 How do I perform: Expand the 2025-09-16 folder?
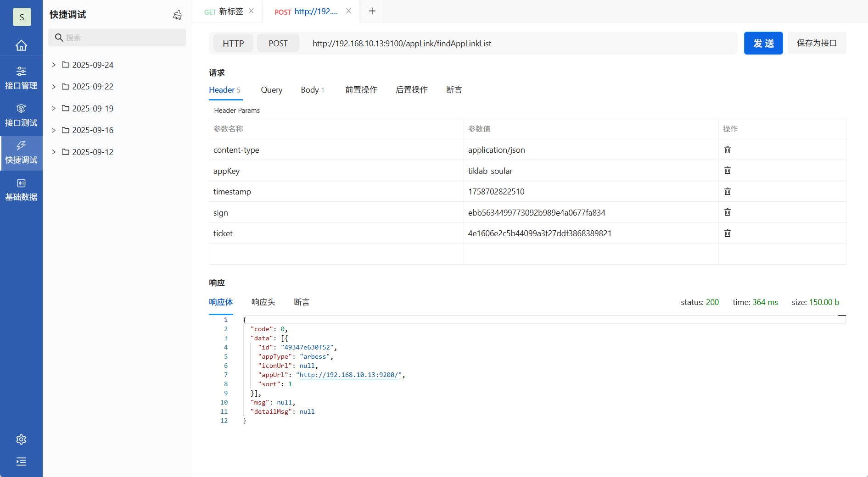click(54, 130)
